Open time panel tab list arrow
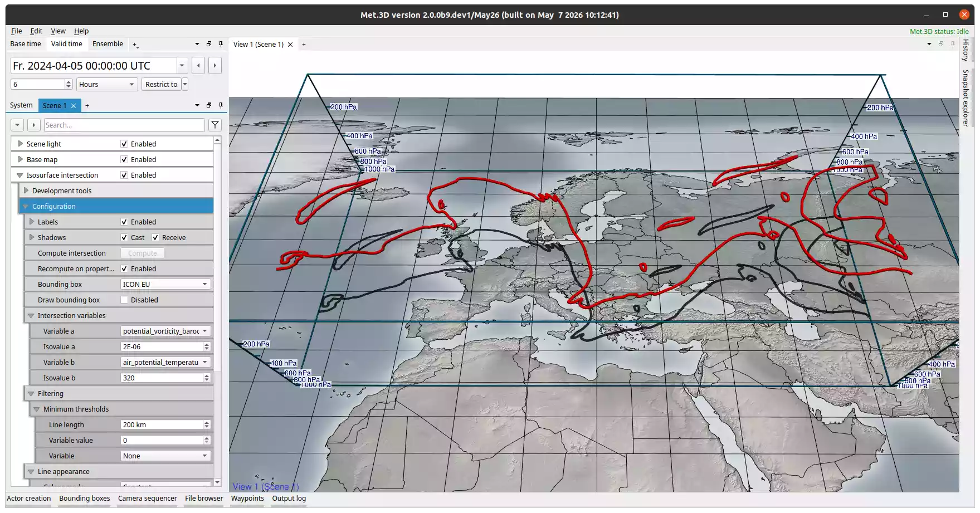Viewport: 980px width, 513px height. [197, 44]
